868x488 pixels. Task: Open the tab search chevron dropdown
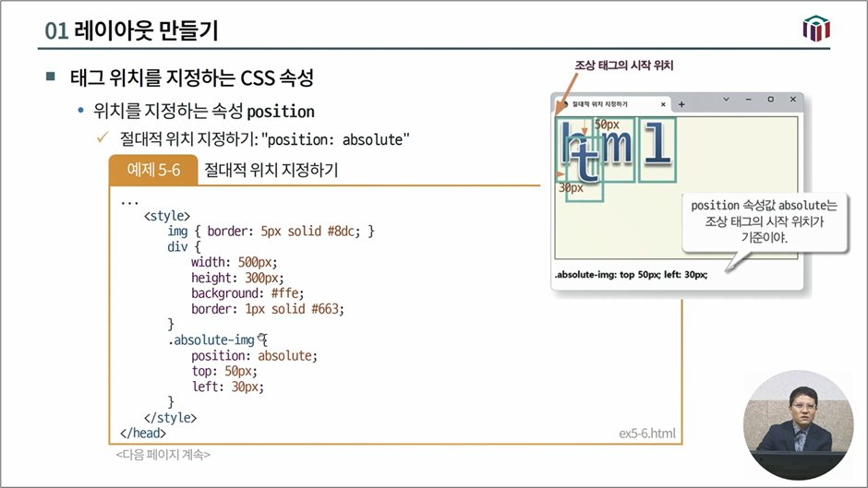click(x=726, y=100)
